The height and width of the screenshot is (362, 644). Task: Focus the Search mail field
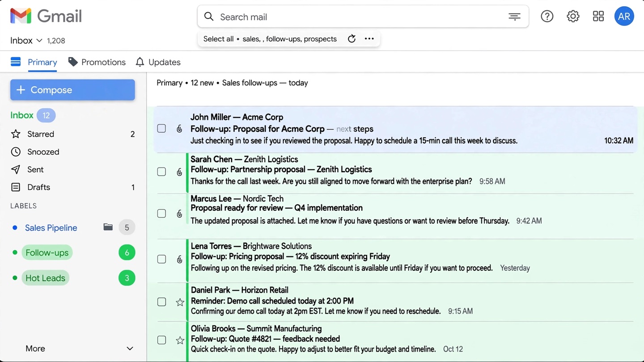pos(363,17)
